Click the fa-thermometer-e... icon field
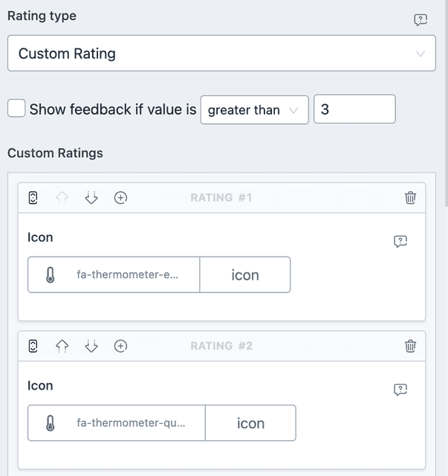448x476 pixels. point(114,274)
